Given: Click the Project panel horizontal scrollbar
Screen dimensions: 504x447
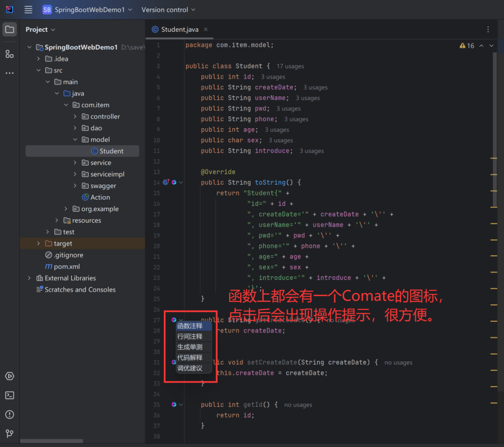Looking at the screenshot, I should [x=52, y=441].
